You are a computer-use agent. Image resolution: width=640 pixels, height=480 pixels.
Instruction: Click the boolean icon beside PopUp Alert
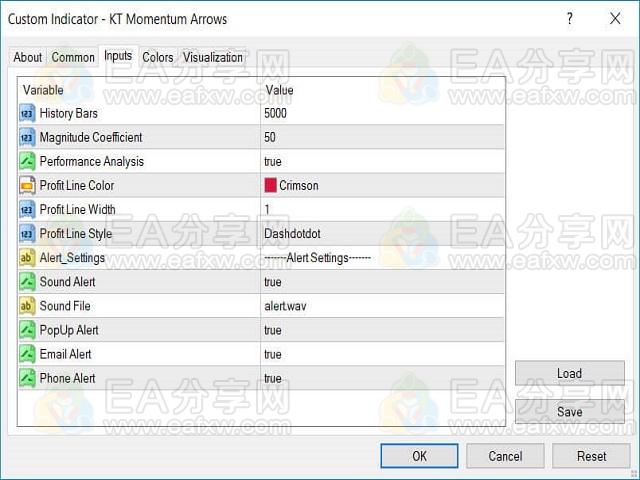[x=27, y=330]
